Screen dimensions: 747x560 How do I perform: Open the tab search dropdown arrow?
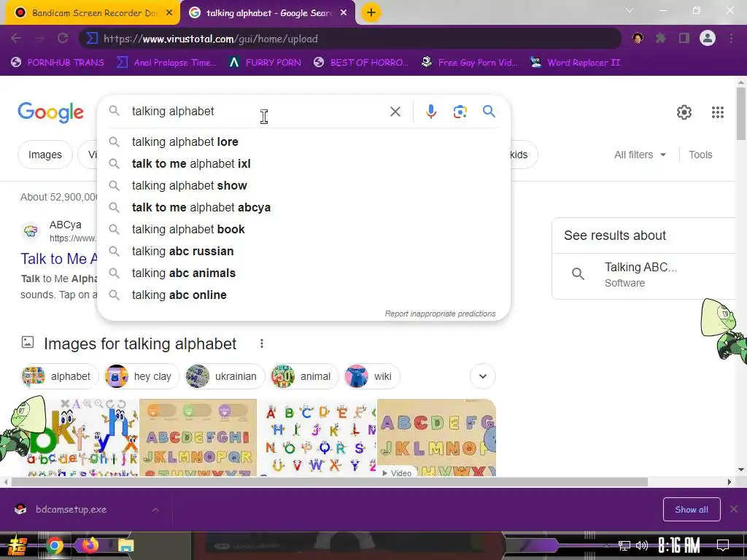[630, 10]
